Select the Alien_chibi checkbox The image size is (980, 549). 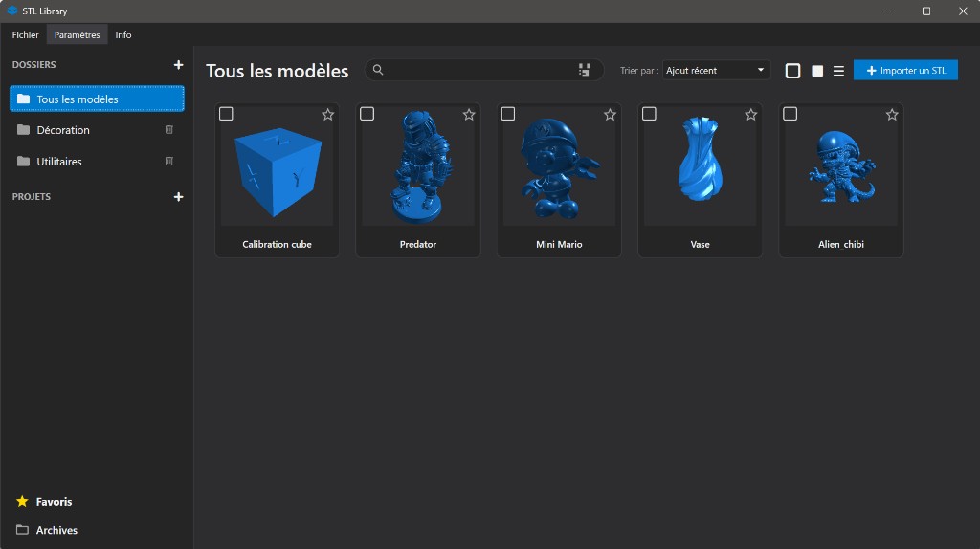tap(790, 114)
